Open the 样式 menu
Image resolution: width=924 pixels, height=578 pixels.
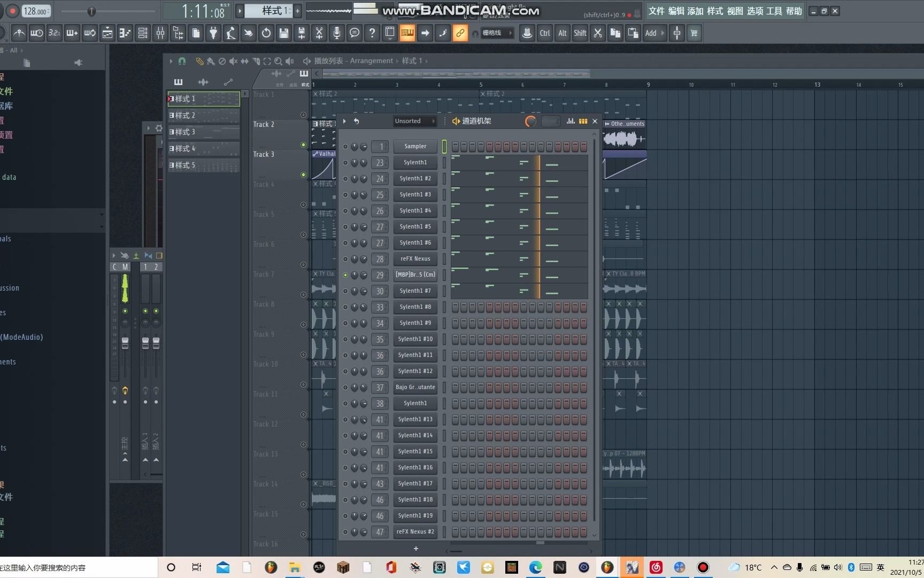tap(715, 11)
